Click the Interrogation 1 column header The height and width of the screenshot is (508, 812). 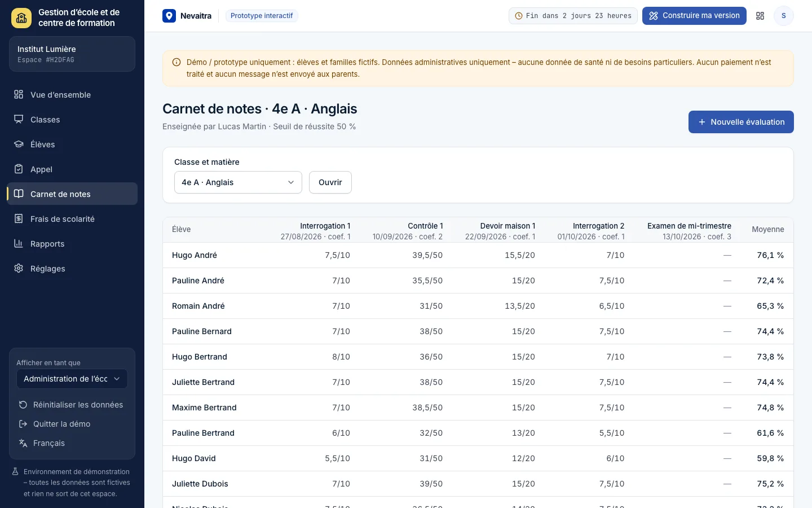tap(316, 231)
